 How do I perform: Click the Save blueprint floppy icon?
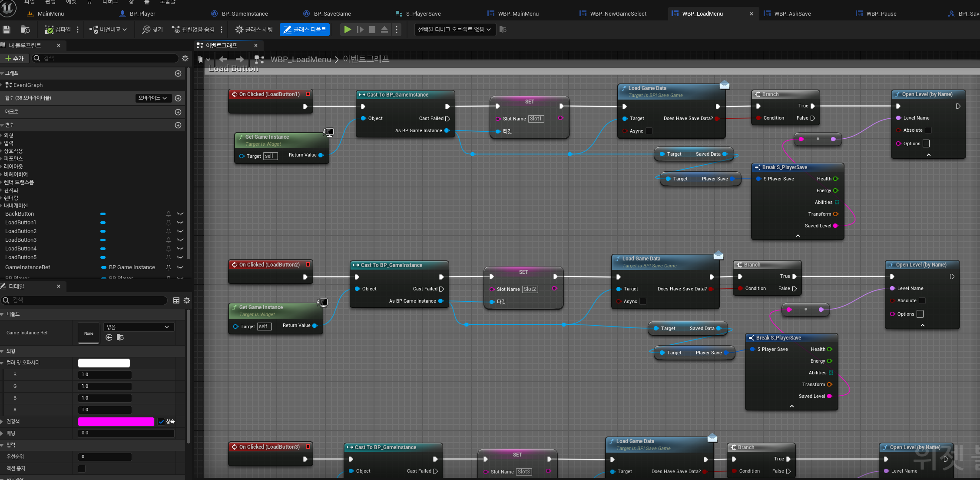tap(7, 30)
